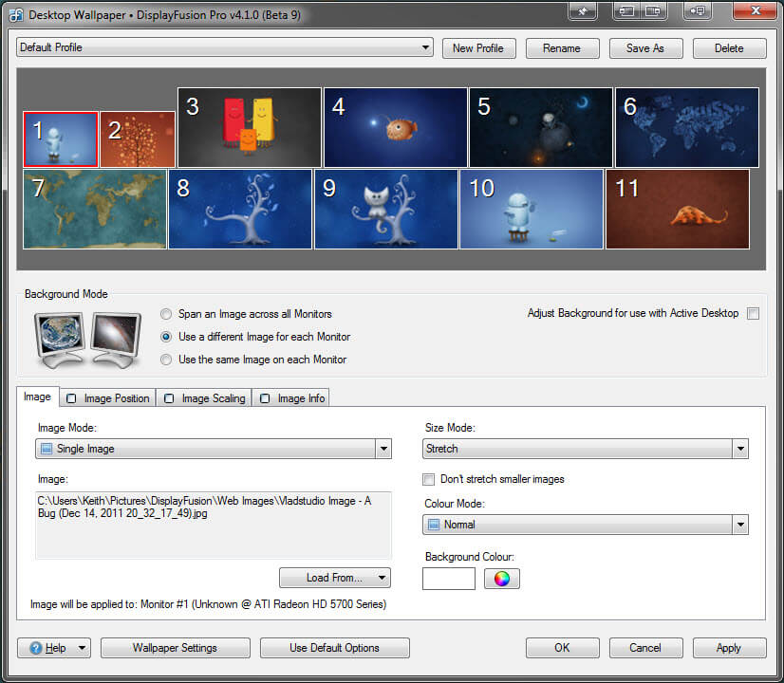The height and width of the screenshot is (683, 784).
Task: Open the Load From... dropdown button
Action: point(335,578)
